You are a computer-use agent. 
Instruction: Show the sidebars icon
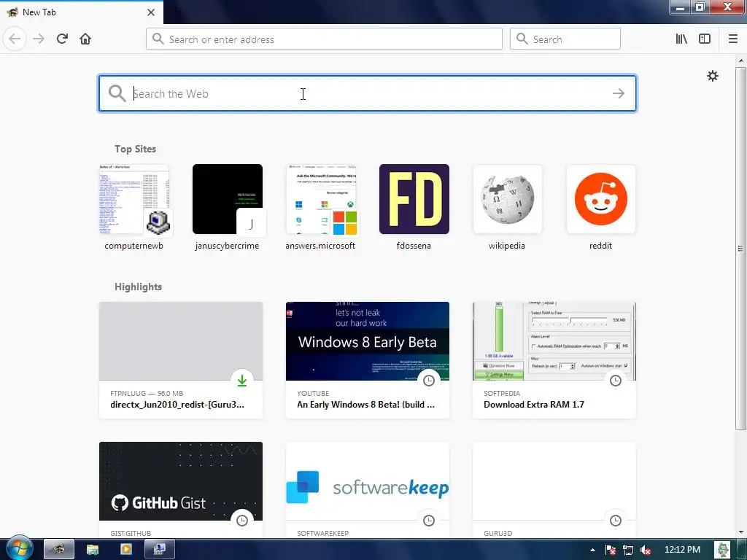(705, 39)
